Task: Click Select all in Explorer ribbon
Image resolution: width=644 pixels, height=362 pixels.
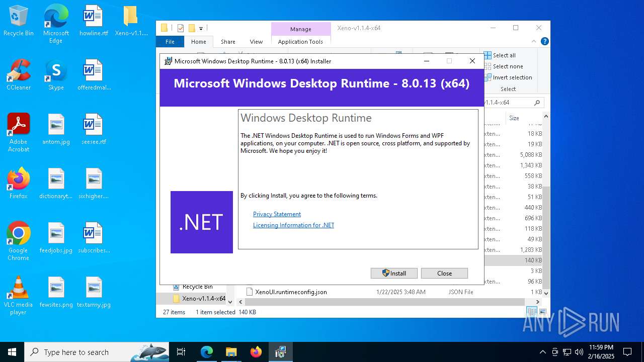Action: pyautogui.click(x=500, y=55)
